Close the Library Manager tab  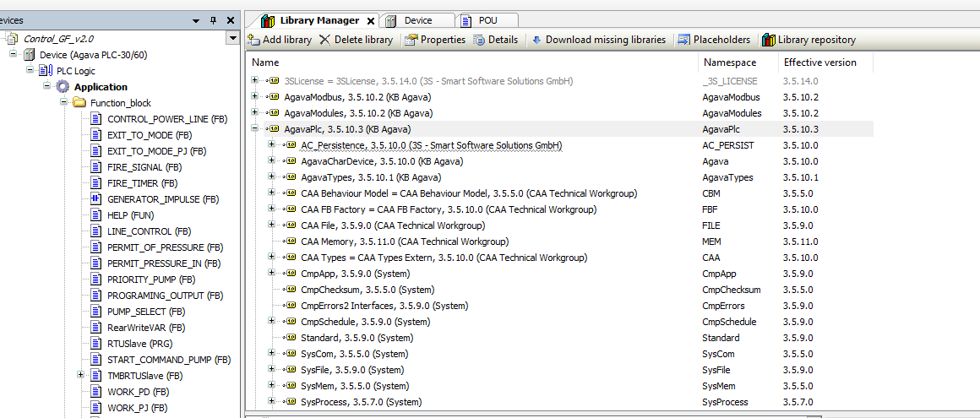371,20
